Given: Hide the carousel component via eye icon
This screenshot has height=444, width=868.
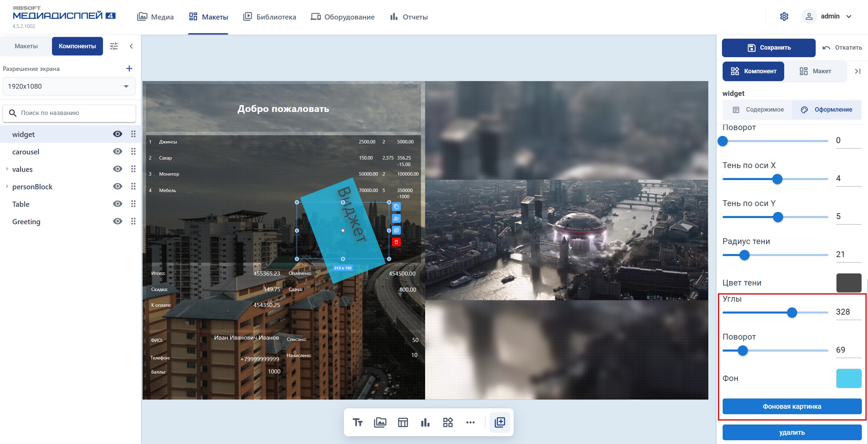Looking at the screenshot, I should click(117, 151).
